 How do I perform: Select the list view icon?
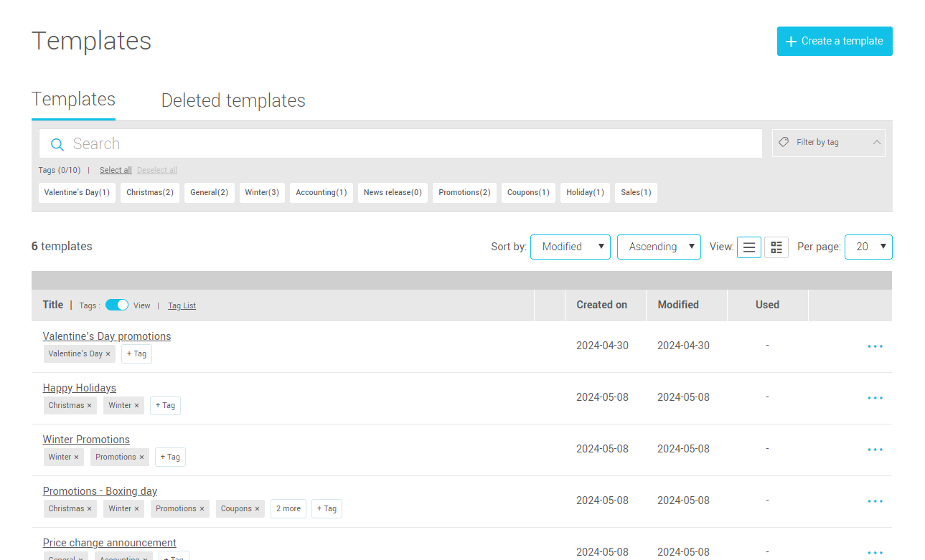pos(748,247)
